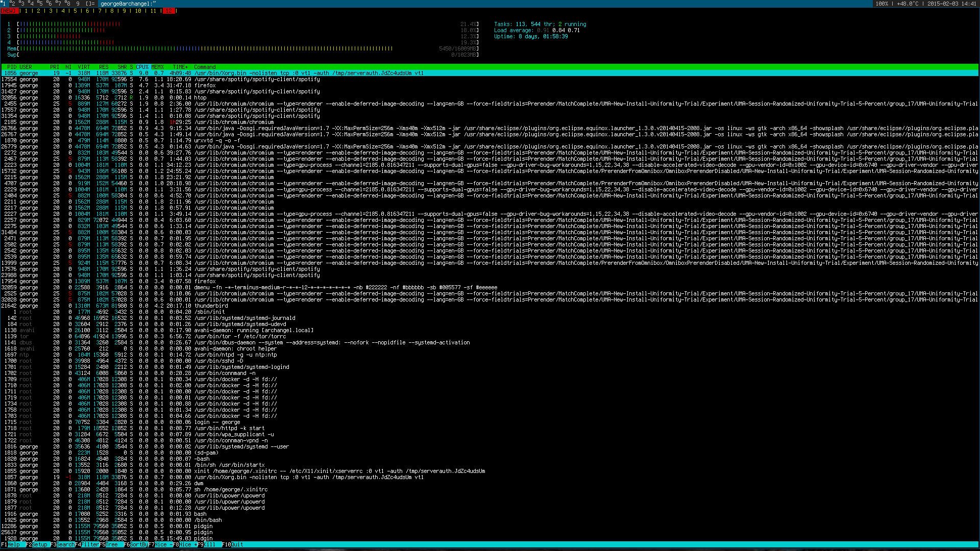
Task: Click F7 Nice - to raise priority
Action: (x=160, y=544)
